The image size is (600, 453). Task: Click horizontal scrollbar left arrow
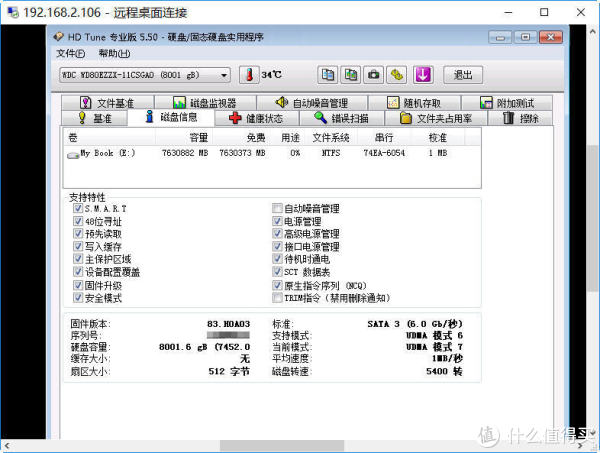[x=6, y=445]
